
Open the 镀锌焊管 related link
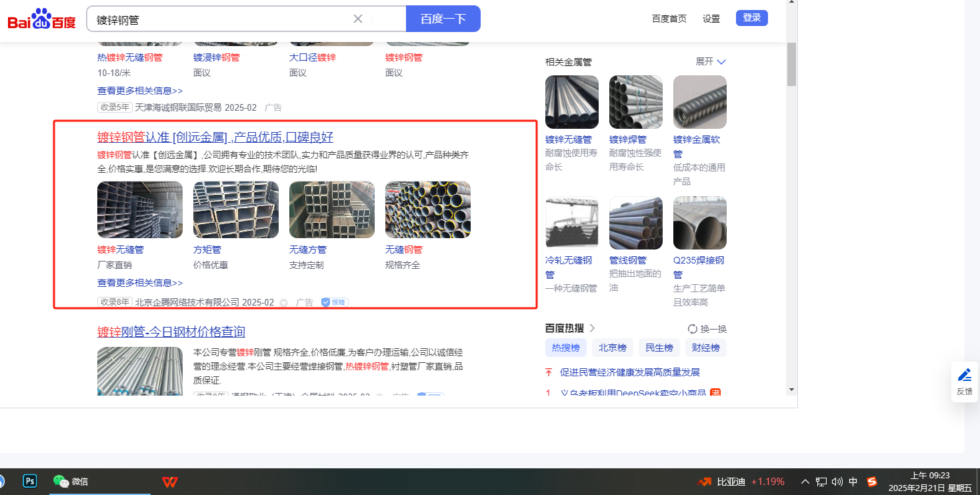628,139
